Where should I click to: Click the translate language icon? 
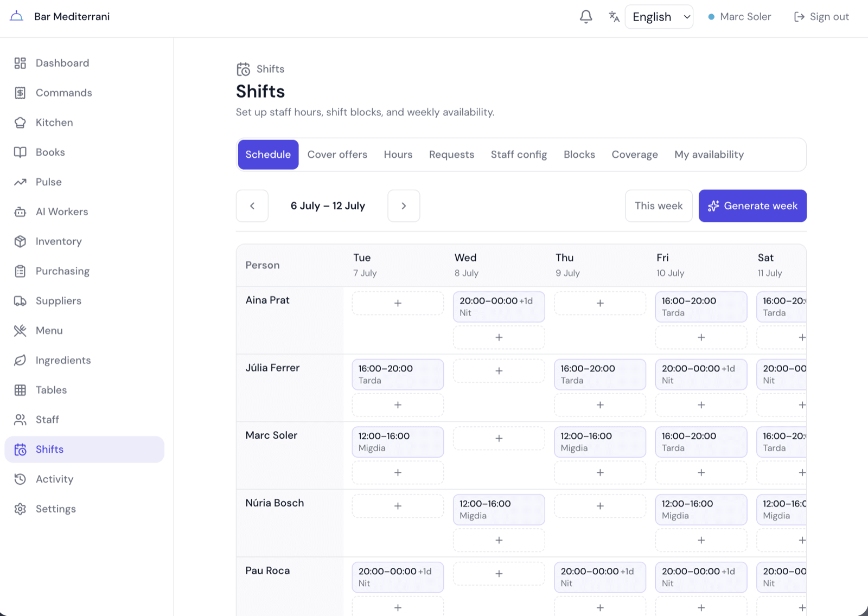pyautogui.click(x=614, y=17)
